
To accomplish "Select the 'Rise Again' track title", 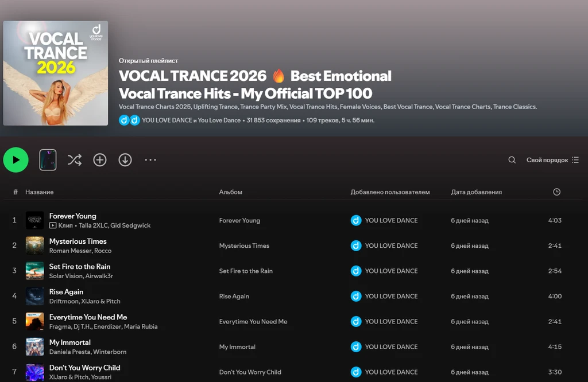I will 67,292.
